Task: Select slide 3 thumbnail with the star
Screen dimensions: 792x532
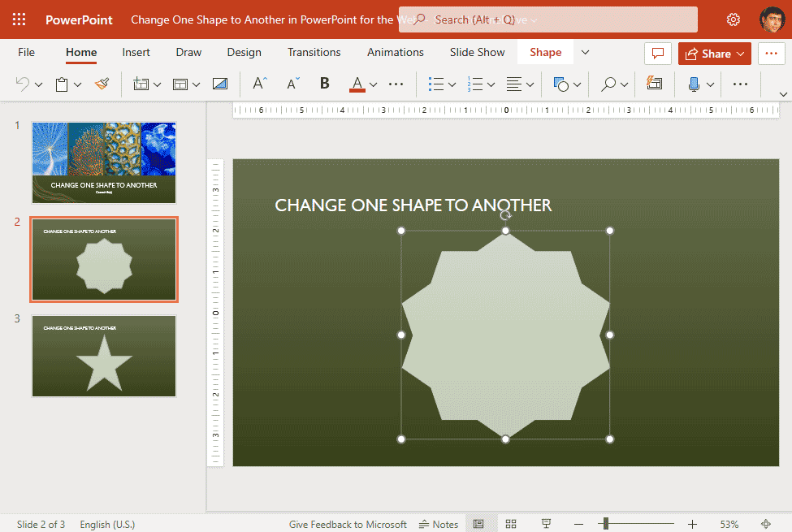Action: (104, 356)
